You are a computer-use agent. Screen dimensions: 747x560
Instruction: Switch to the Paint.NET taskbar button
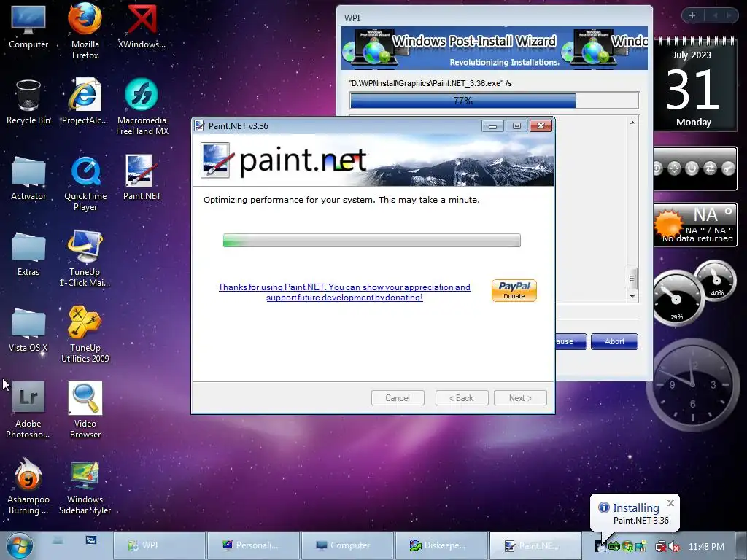pos(535,545)
